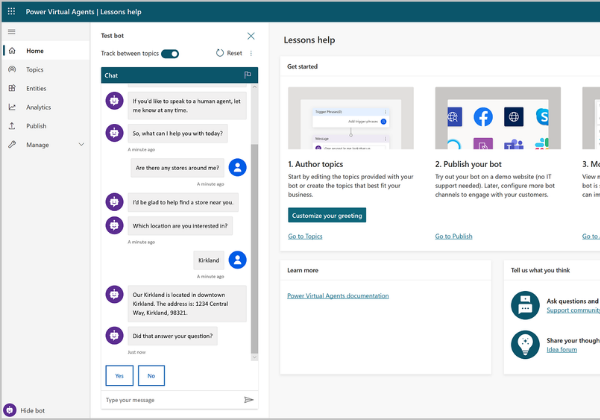
Task: Click 'I'd be glad to help' bot message
Action: pos(183,202)
